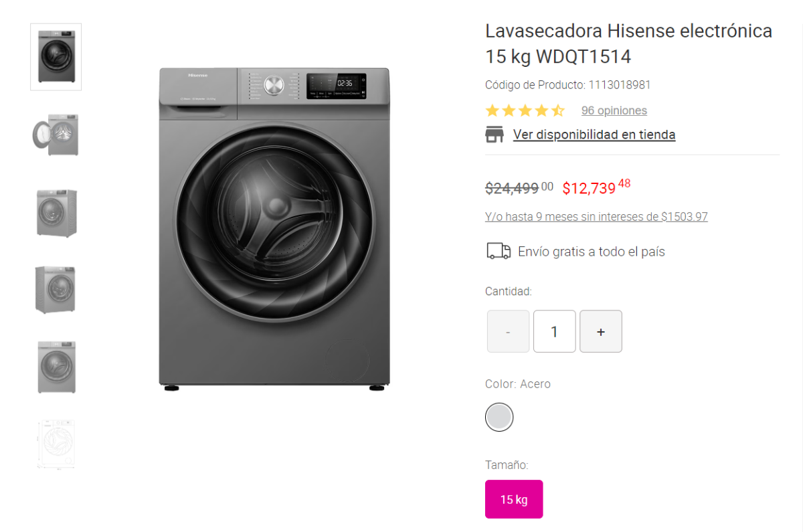Choose the Acero color swatch
The image size is (803, 532).
click(499, 417)
